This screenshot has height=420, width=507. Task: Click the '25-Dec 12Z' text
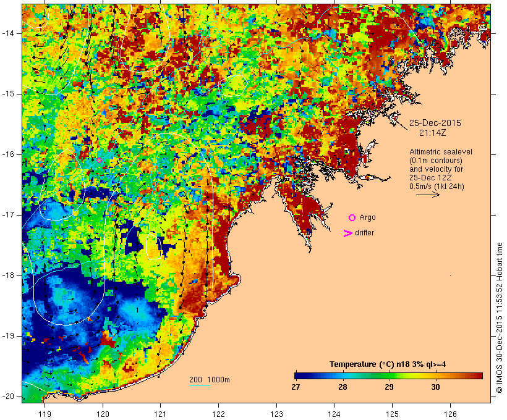(x=430, y=178)
